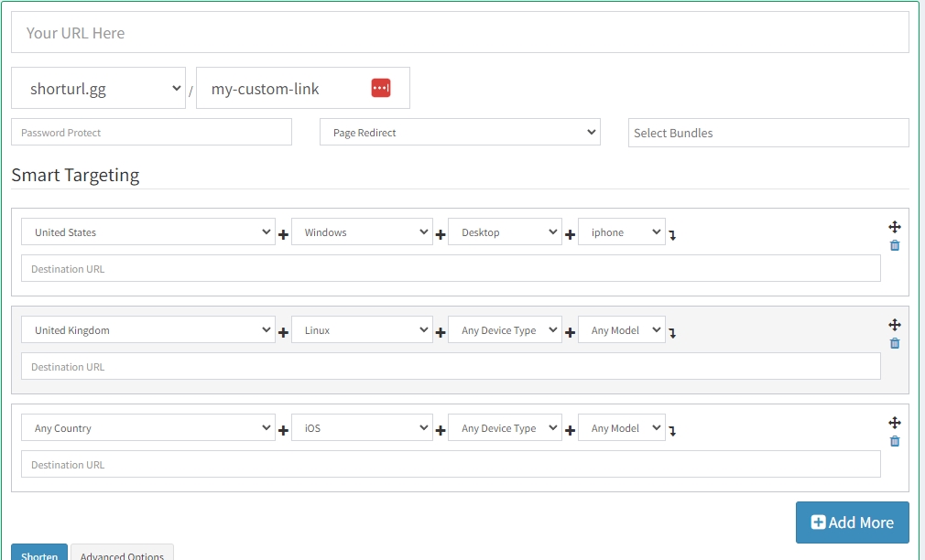Click Destination URL field in United States rule
The image size is (925, 560).
click(x=452, y=268)
